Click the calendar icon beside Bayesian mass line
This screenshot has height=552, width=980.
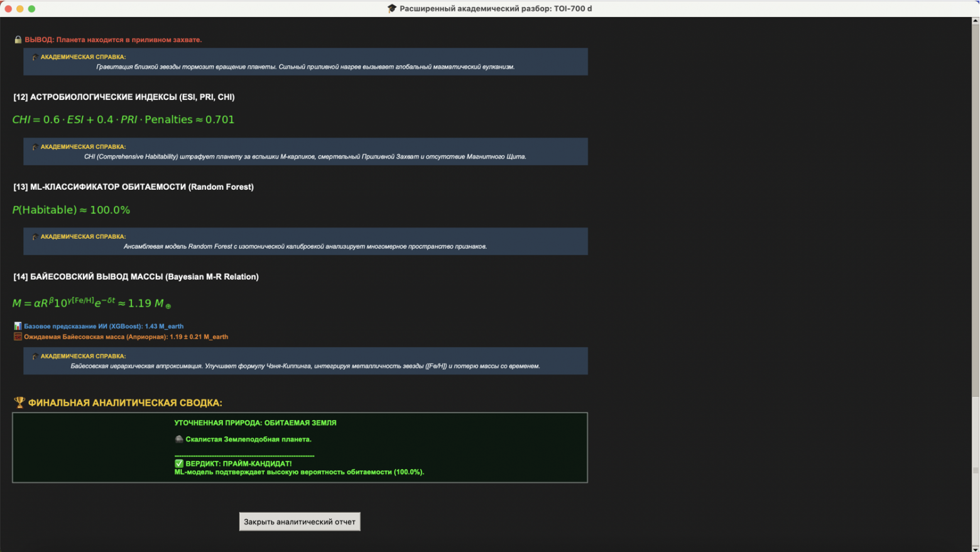click(x=18, y=337)
